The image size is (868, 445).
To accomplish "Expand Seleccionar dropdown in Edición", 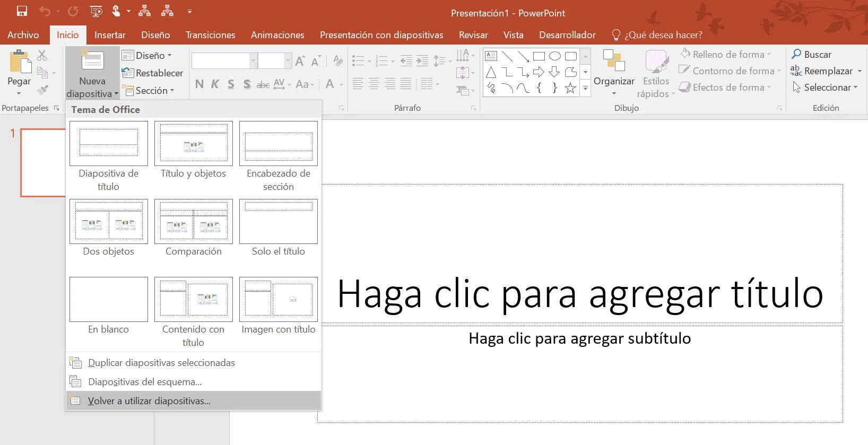I will [824, 87].
